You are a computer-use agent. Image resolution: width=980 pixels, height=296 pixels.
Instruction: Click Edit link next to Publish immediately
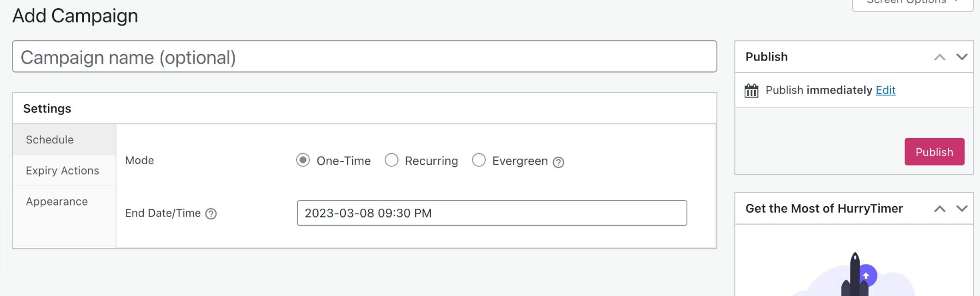(x=885, y=90)
